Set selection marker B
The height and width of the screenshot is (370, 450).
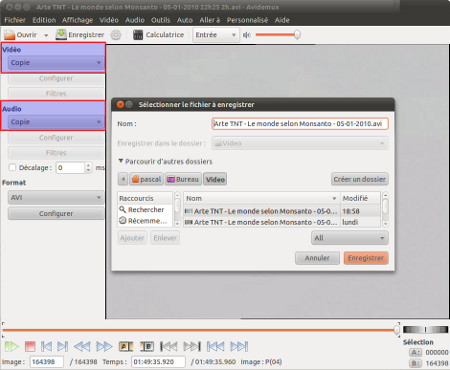(147, 347)
